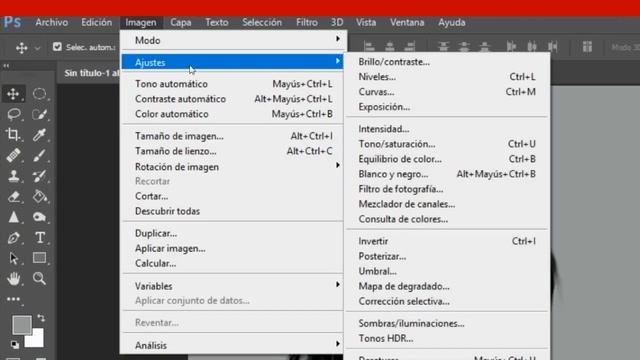Select the Paint Bucket tool
The height and width of the screenshot is (360, 640).
39,196
